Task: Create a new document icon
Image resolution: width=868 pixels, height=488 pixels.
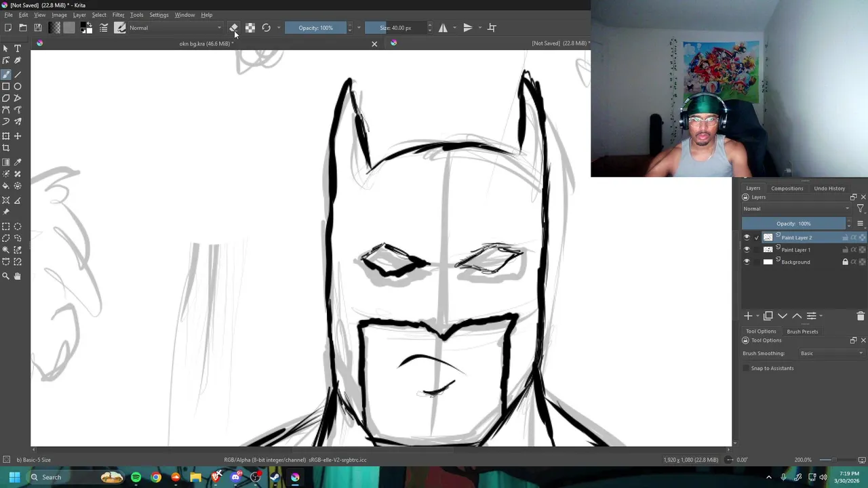Action: click(7, 28)
